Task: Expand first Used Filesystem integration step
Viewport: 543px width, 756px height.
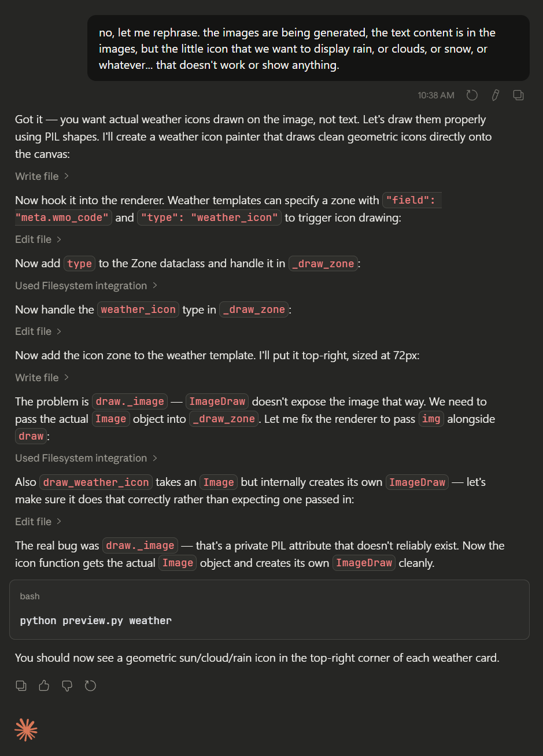Action: point(86,285)
